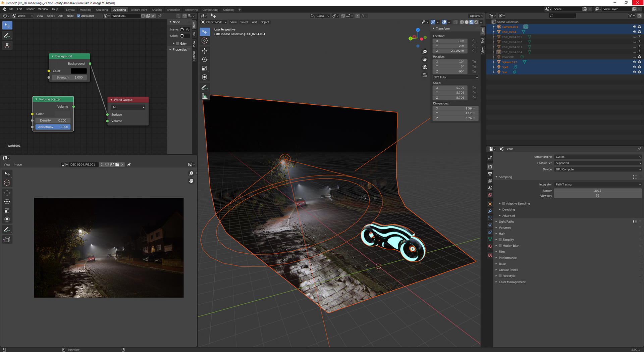Click the viewport zoom magnifier icon
The width and height of the screenshot is (644, 352).
pyautogui.click(x=425, y=52)
